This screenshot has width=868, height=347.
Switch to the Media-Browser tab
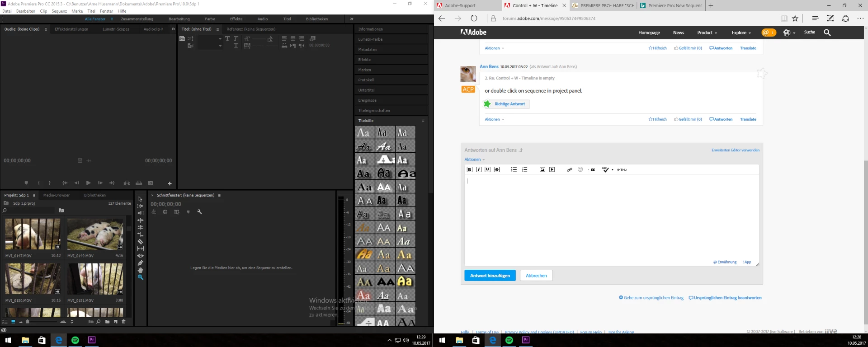click(57, 195)
